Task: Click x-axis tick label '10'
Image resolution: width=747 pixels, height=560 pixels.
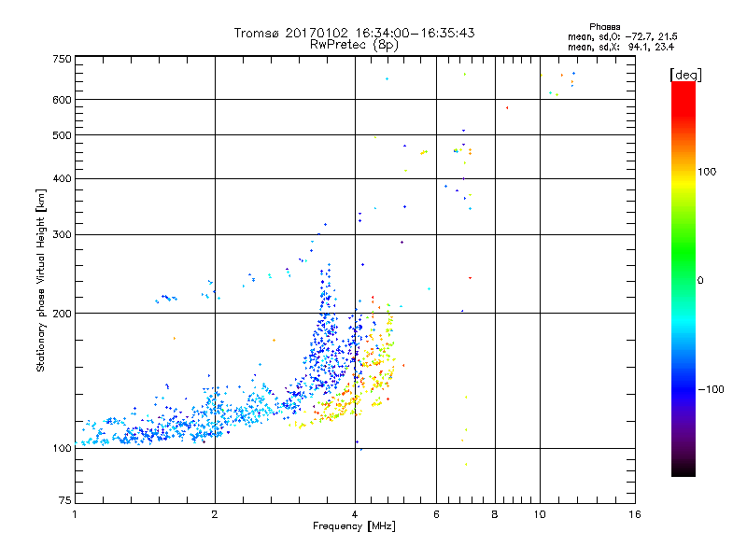Action: [540, 514]
